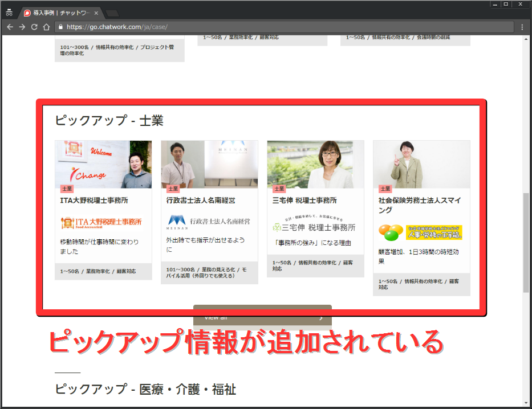Click the ピックアップ - 士業 heading
This screenshot has width=532, height=409.
tap(109, 121)
